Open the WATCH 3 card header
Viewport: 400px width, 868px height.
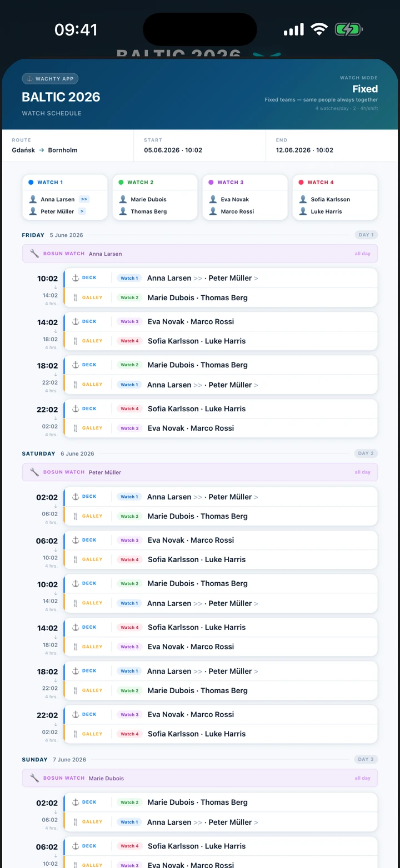[x=245, y=182]
